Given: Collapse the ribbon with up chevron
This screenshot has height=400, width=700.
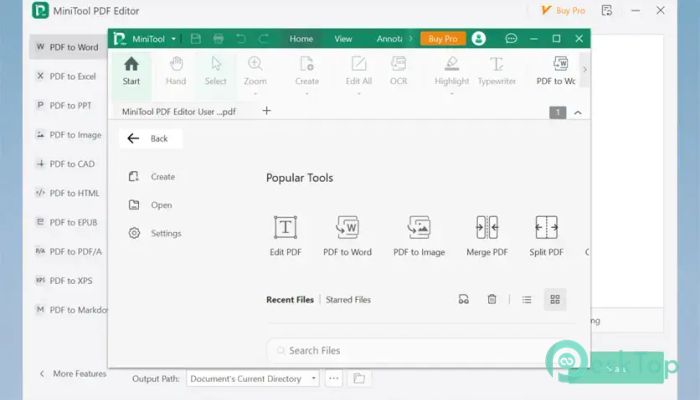Looking at the screenshot, I should pos(578,112).
